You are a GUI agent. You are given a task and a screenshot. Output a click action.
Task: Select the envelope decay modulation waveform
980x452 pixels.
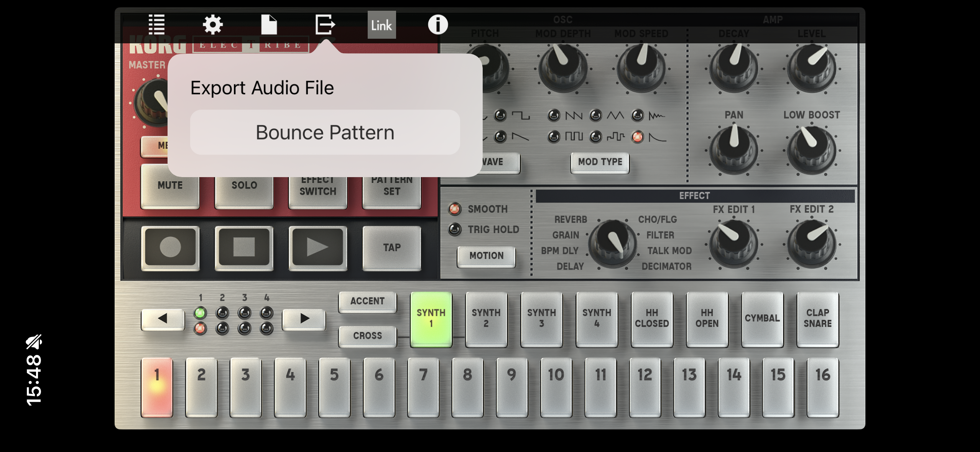[637, 136]
